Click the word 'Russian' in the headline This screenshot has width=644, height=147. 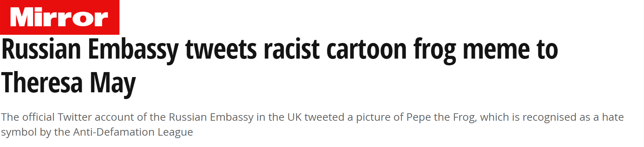(41, 49)
